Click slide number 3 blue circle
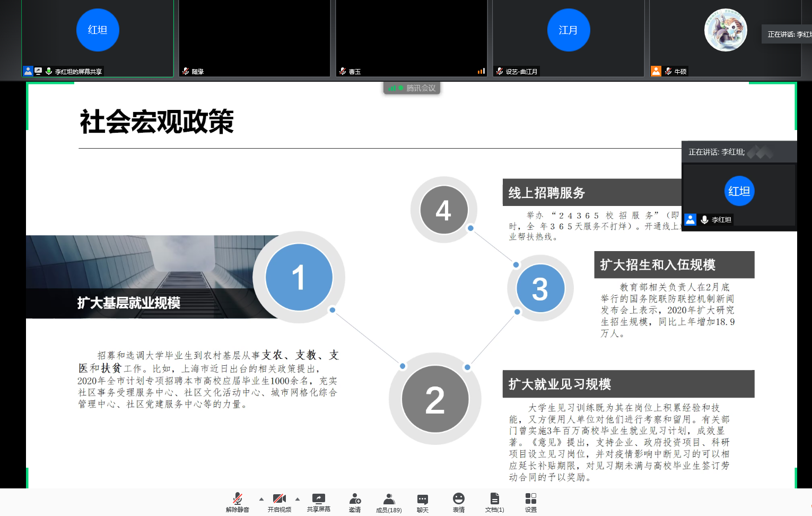This screenshot has height=516, width=812. (x=540, y=288)
